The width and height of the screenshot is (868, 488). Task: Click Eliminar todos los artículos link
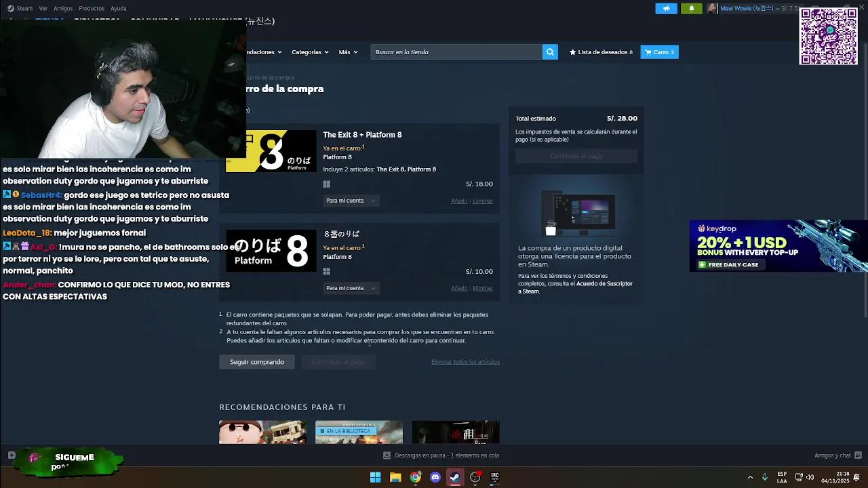[x=465, y=362]
